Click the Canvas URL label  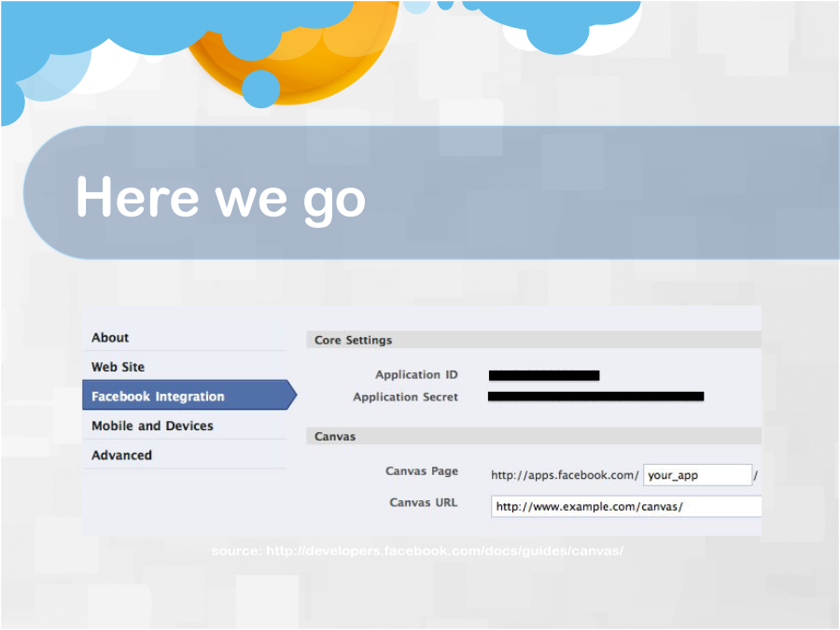423,502
